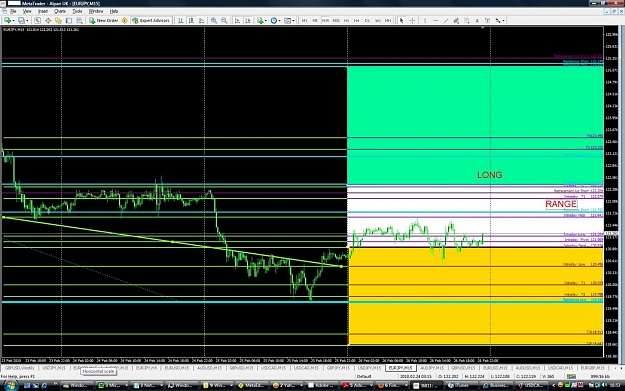Select the M15 timeframe
This screenshot has height=391, width=625.
(325, 20)
